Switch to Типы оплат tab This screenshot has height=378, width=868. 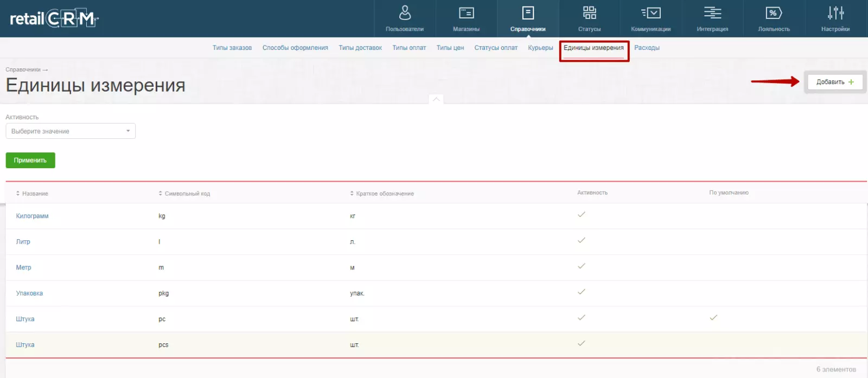(x=409, y=48)
